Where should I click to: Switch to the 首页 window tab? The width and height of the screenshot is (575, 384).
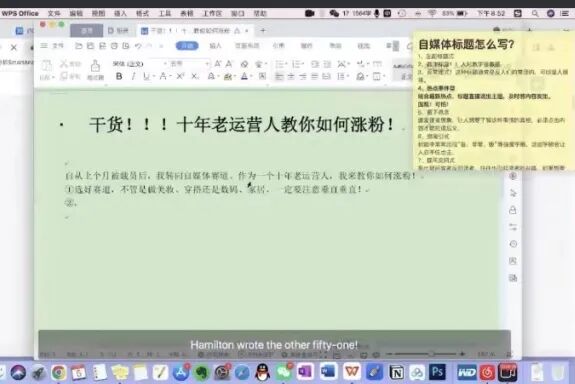tap(87, 30)
